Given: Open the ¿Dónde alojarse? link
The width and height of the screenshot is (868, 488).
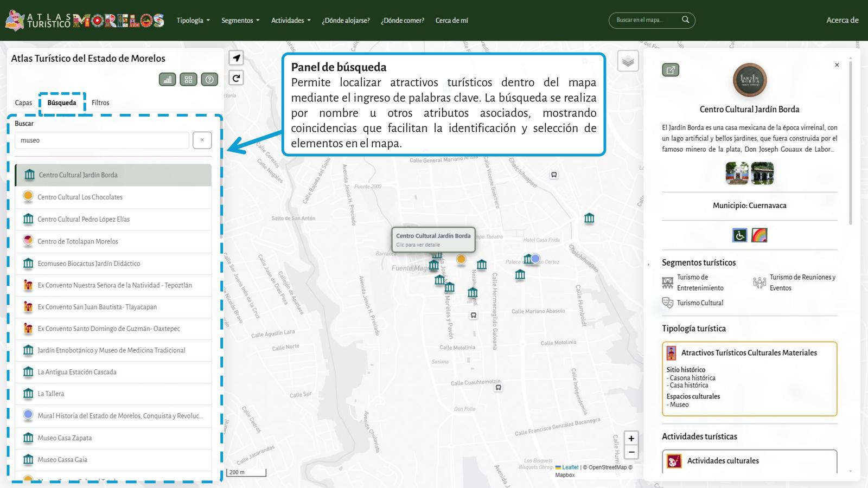Looking at the screenshot, I should pyautogui.click(x=346, y=21).
